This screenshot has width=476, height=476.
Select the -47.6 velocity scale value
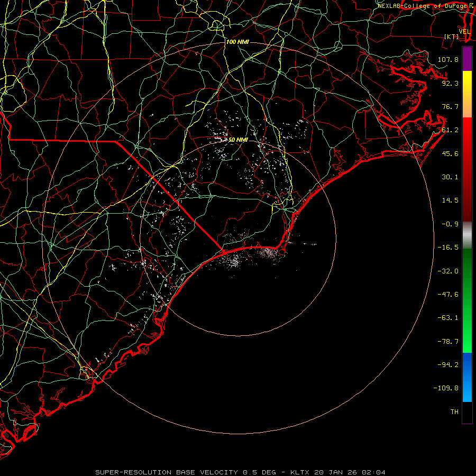point(448,295)
